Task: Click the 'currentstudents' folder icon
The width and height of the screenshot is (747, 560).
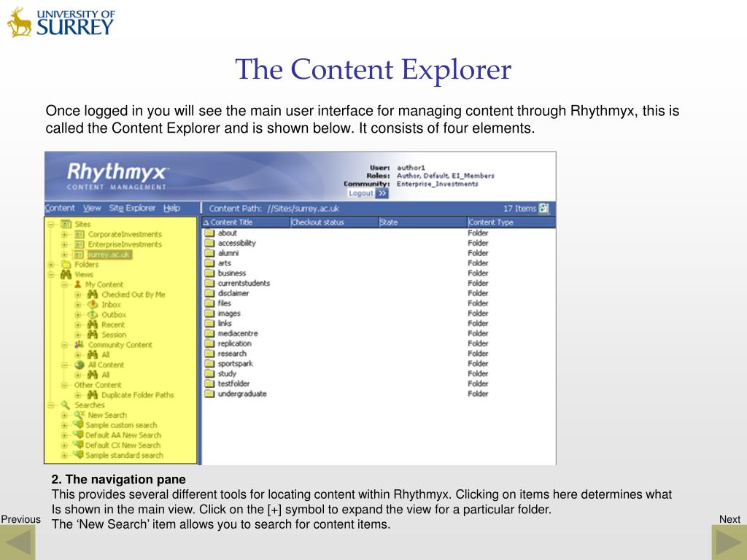Action: point(209,284)
